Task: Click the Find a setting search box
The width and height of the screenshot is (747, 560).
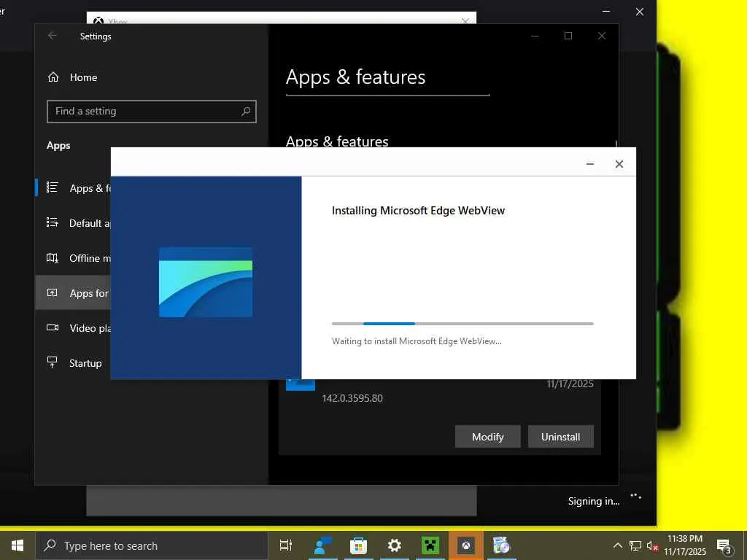Action: (152, 112)
